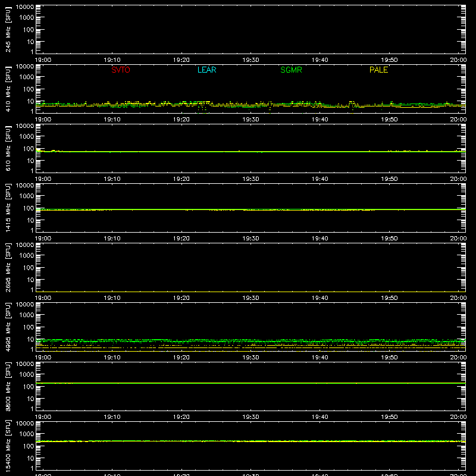
Task: Click '19:20' below the 610 MHz panel
Action: coord(181,179)
